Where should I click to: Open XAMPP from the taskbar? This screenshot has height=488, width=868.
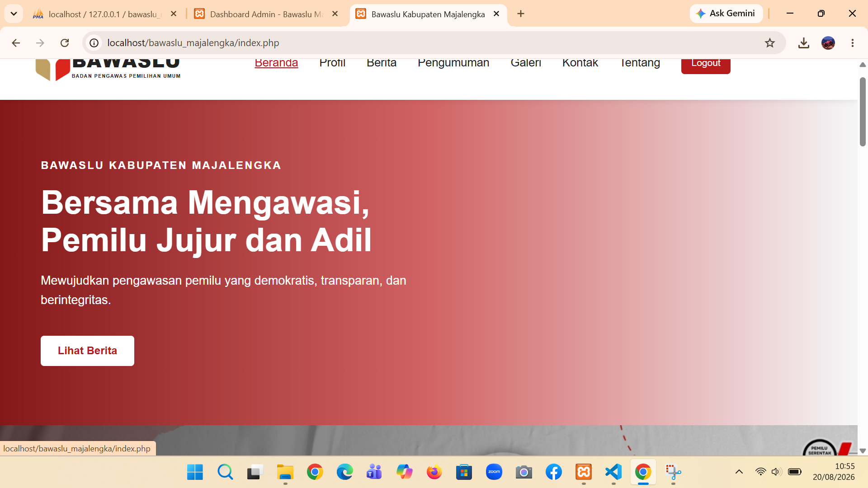click(x=584, y=472)
